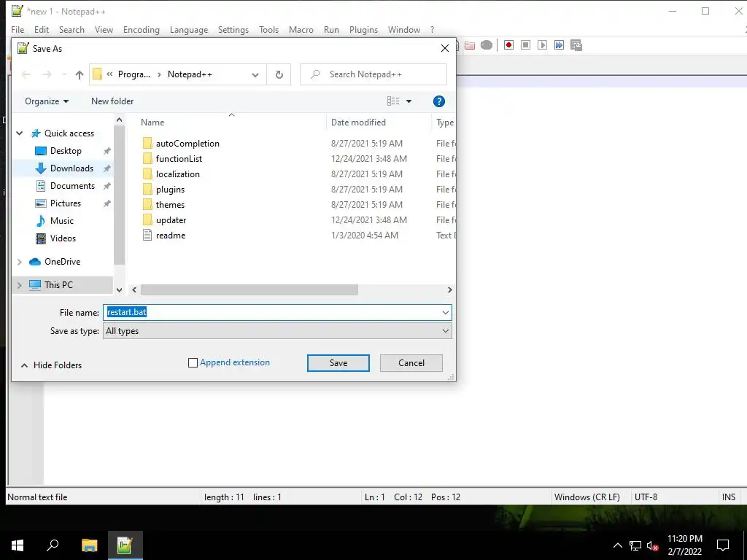Click the file list scroll right arrow
Screen dimensions: 747x560
(449, 290)
